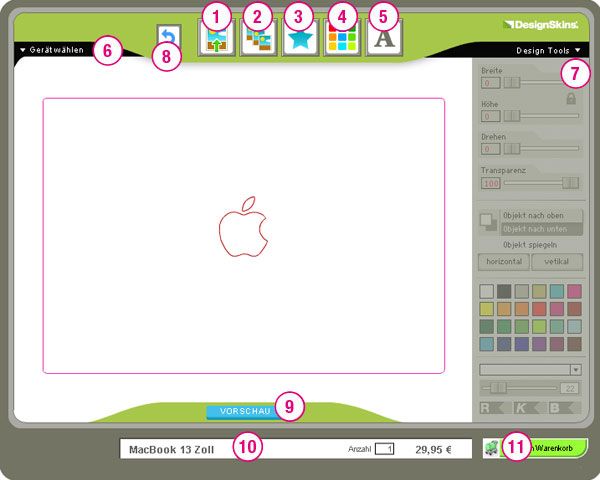Click the MacBook 13 Zoll product name
The height and width of the screenshot is (480, 600).
pyautogui.click(x=171, y=449)
